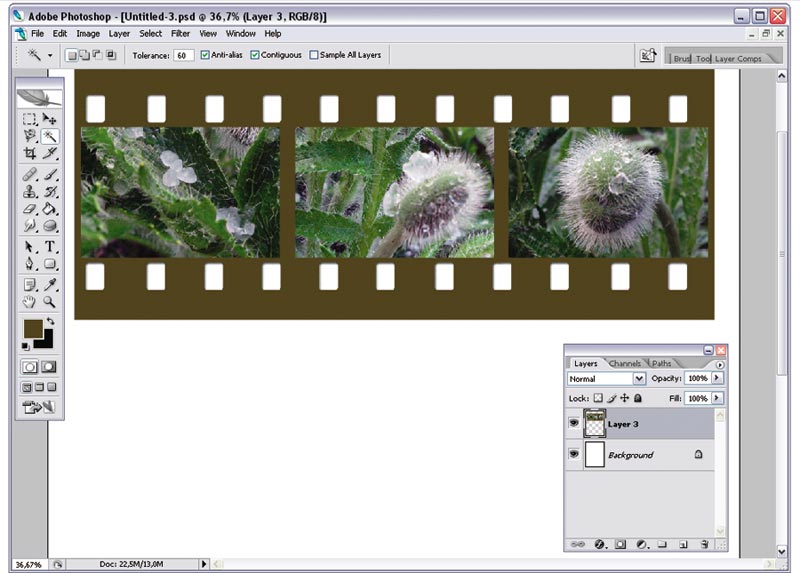800x573 pixels.
Task: Select the Eyedropper tool
Action: tap(49, 284)
